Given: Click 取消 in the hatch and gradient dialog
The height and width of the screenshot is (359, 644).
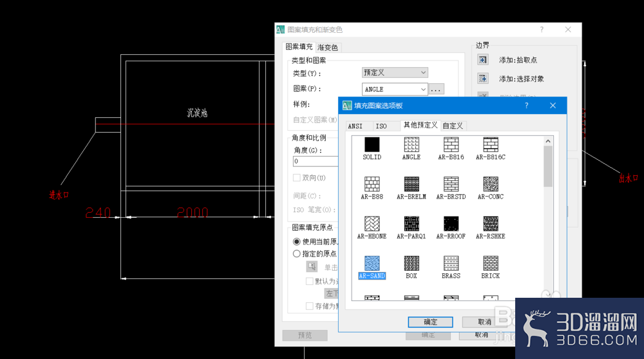Looking at the screenshot, I should click(x=481, y=335).
